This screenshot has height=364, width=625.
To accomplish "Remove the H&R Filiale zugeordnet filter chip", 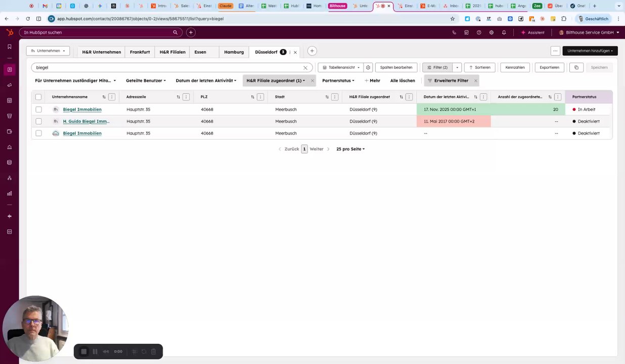I will coord(312,81).
